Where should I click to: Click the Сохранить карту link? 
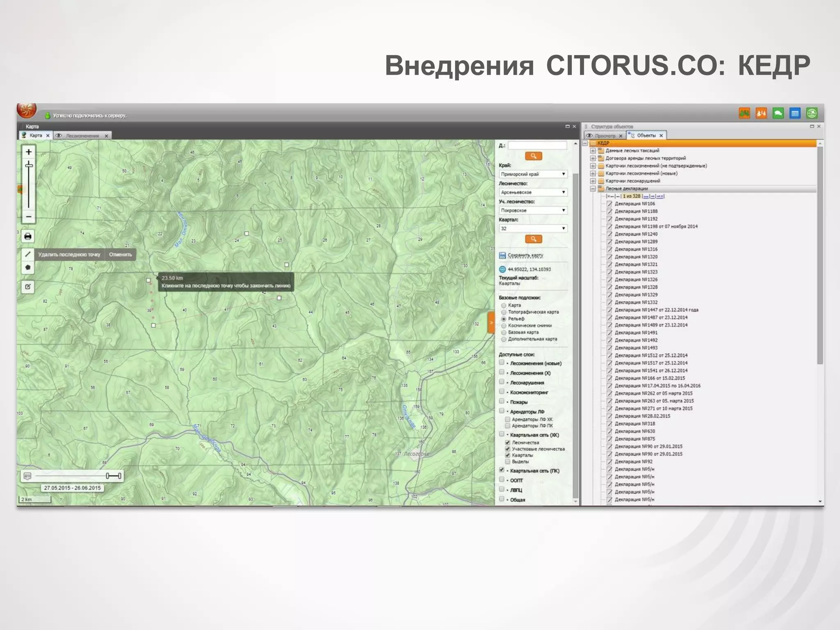[525, 255]
